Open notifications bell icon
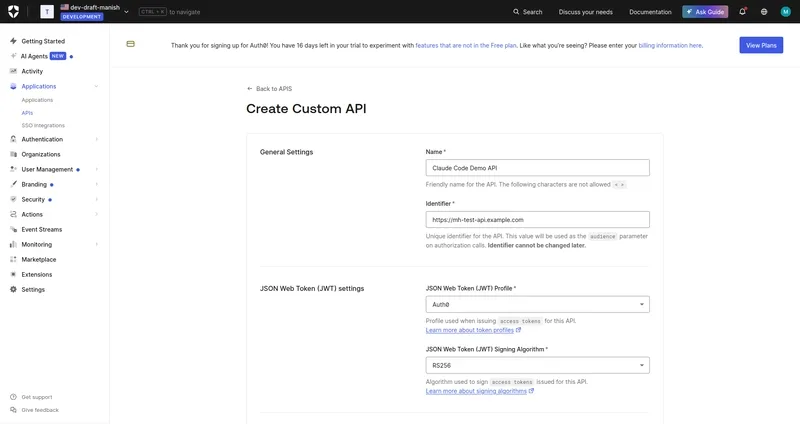 [742, 12]
